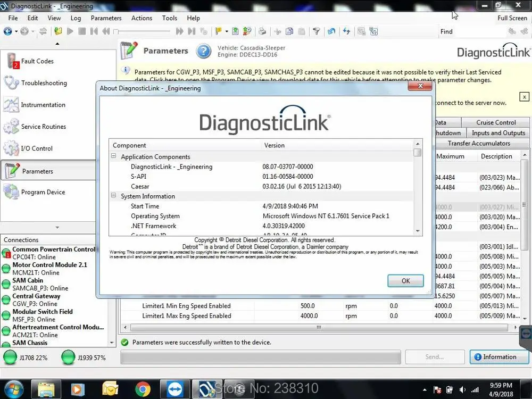Click the blue undo arrow icon
Screen dimensions: 532x399
pos(331,31)
